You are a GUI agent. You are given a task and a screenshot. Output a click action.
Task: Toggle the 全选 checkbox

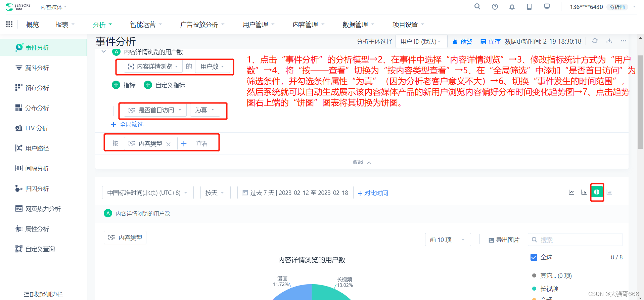(534, 257)
